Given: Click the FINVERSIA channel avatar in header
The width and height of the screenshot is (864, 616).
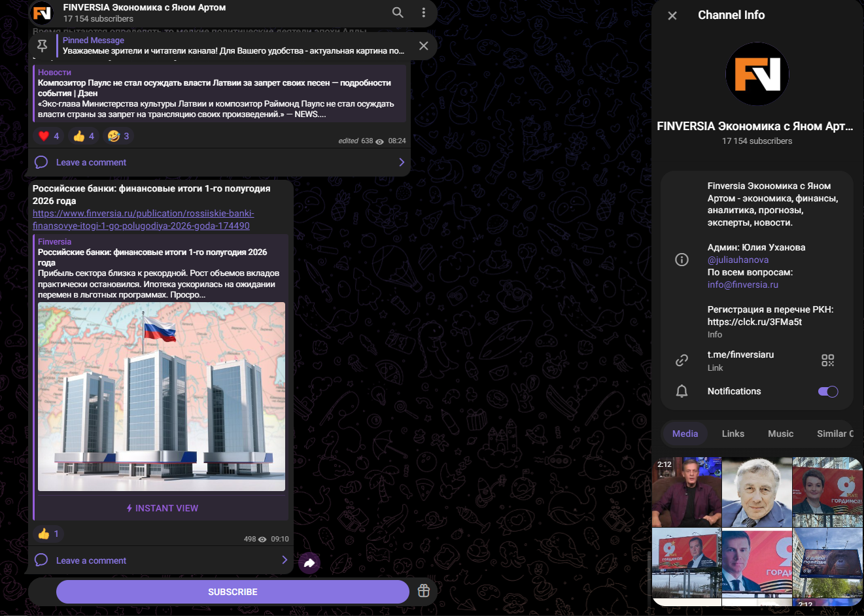Looking at the screenshot, I should pos(42,13).
